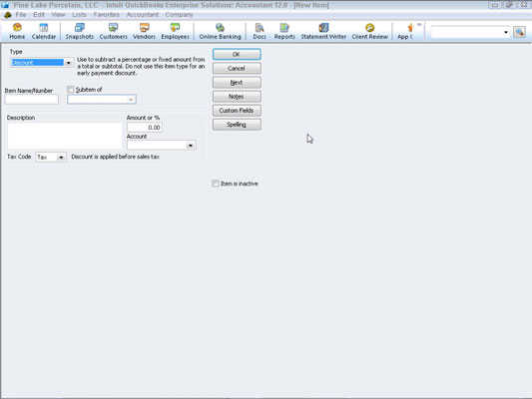Focus the Item Name/Number input field
Image resolution: width=532 pixels, height=399 pixels.
(x=32, y=100)
